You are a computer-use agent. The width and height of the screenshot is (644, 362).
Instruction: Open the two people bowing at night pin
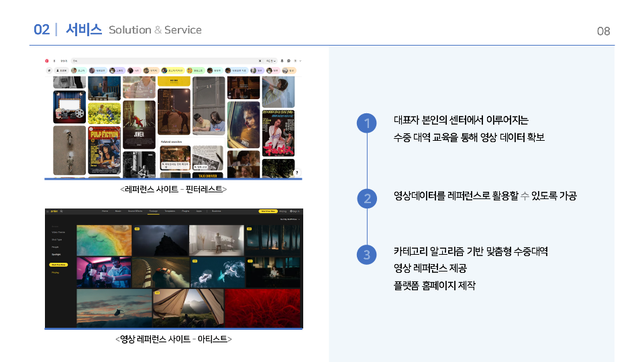point(174,112)
